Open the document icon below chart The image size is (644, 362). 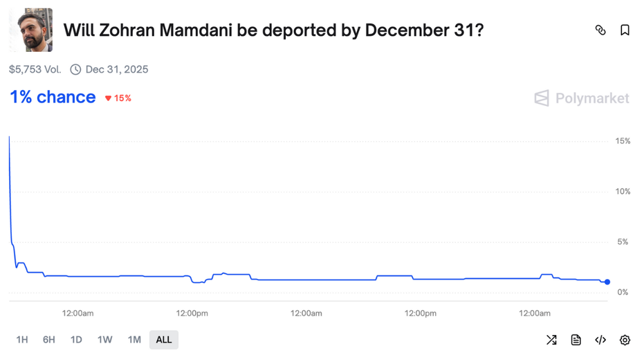click(576, 340)
